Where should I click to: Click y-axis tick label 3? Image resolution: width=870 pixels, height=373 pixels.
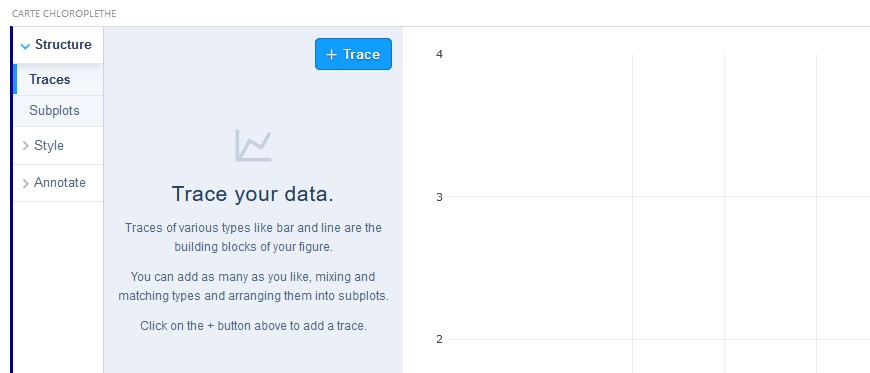coord(439,197)
